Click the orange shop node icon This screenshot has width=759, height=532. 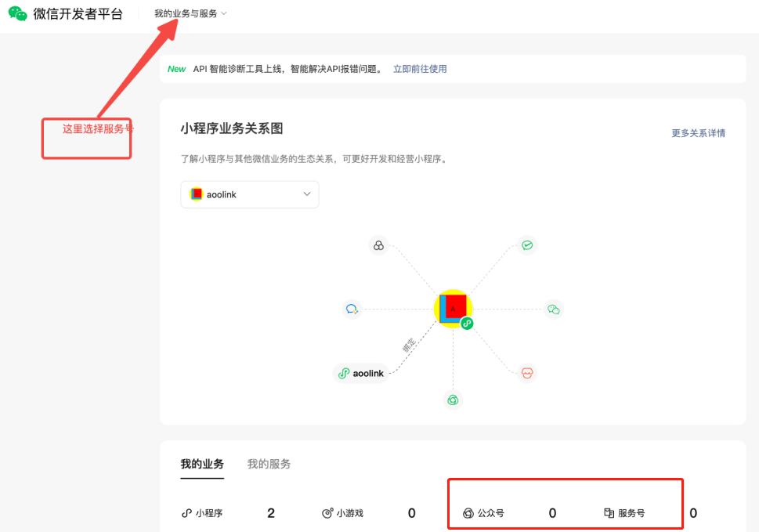527,373
